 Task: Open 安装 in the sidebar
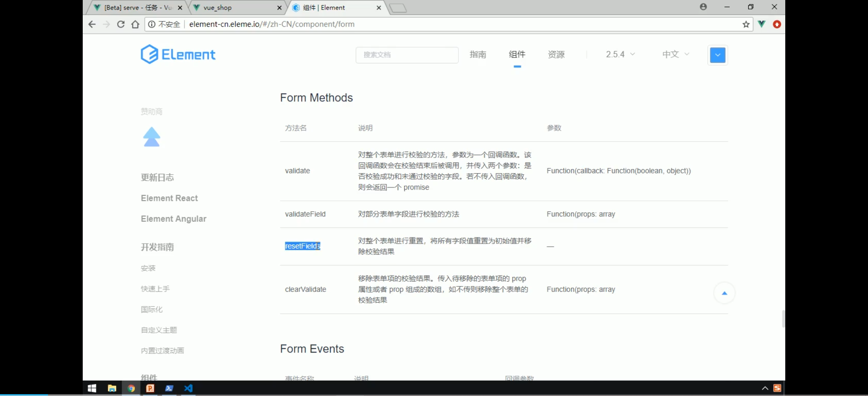pos(148,268)
